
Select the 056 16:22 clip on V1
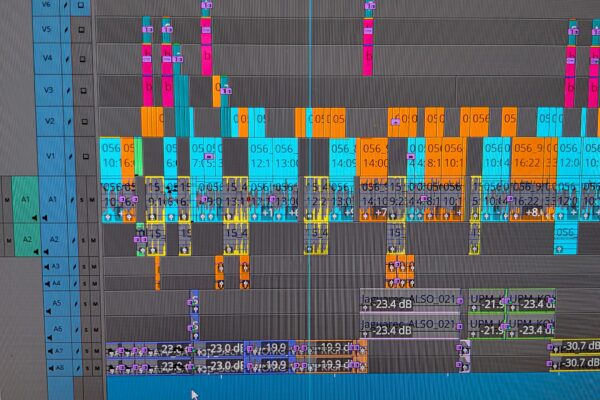pos(527,158)
